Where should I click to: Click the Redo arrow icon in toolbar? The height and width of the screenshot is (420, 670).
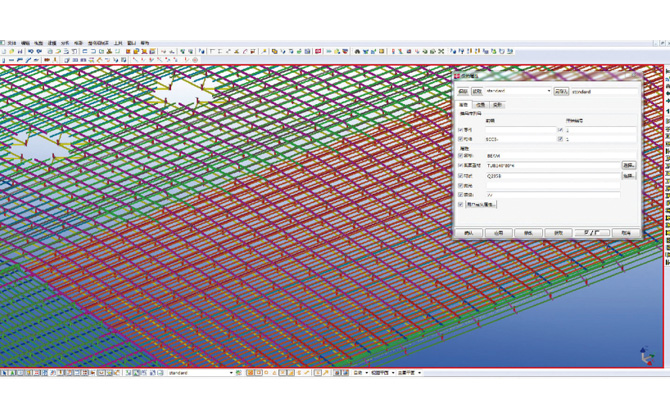point(38,52)
